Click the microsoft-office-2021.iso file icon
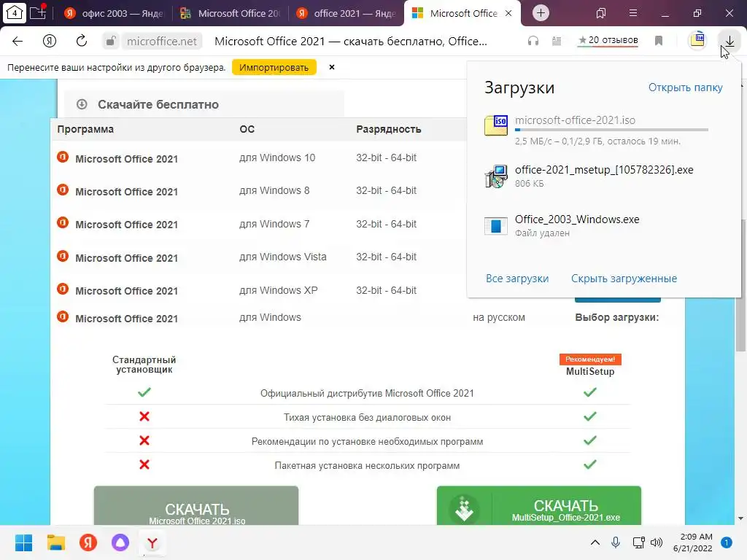Image resolution: width=747 pixels, height=560 pixels. [496, 125]
